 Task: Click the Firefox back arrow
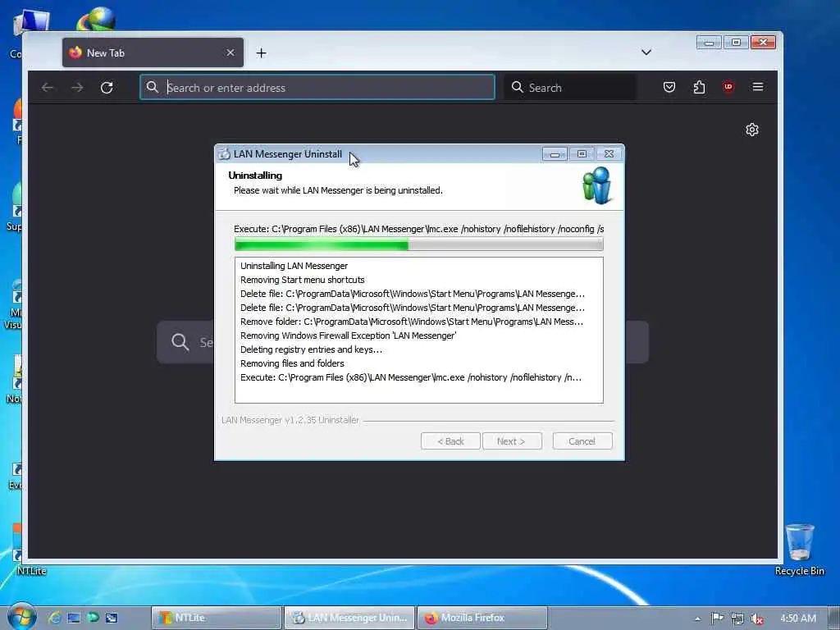[x=48, y=87]
